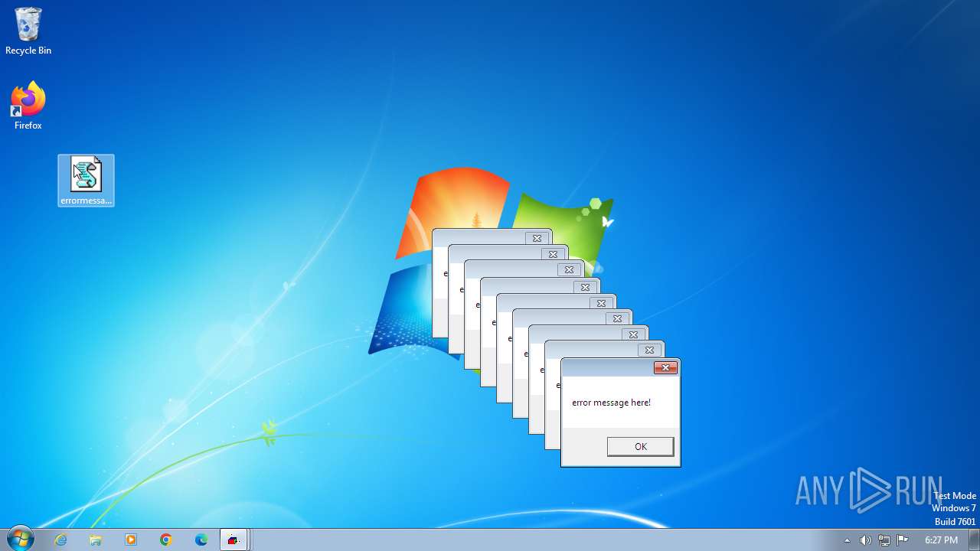Open Windows Media Player in taskbar
Viewport: 980px width, 551px height.
(x=131, y=540)
